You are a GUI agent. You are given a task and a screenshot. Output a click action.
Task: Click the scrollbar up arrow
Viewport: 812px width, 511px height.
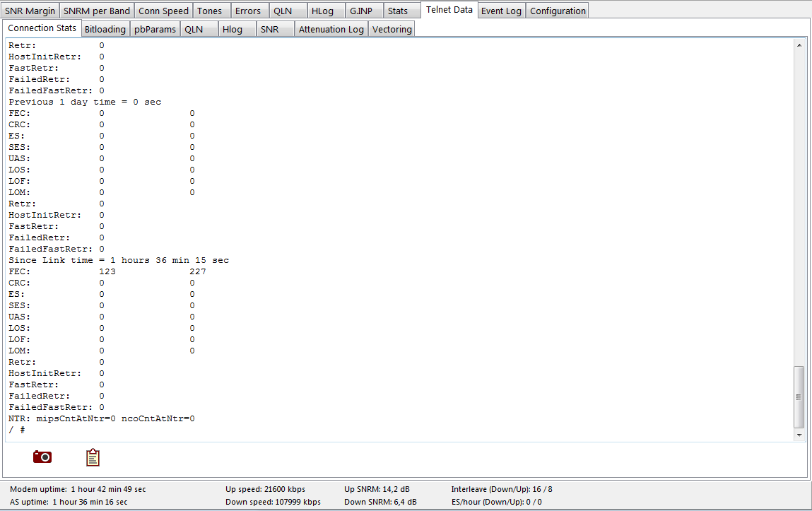(799, 45)
